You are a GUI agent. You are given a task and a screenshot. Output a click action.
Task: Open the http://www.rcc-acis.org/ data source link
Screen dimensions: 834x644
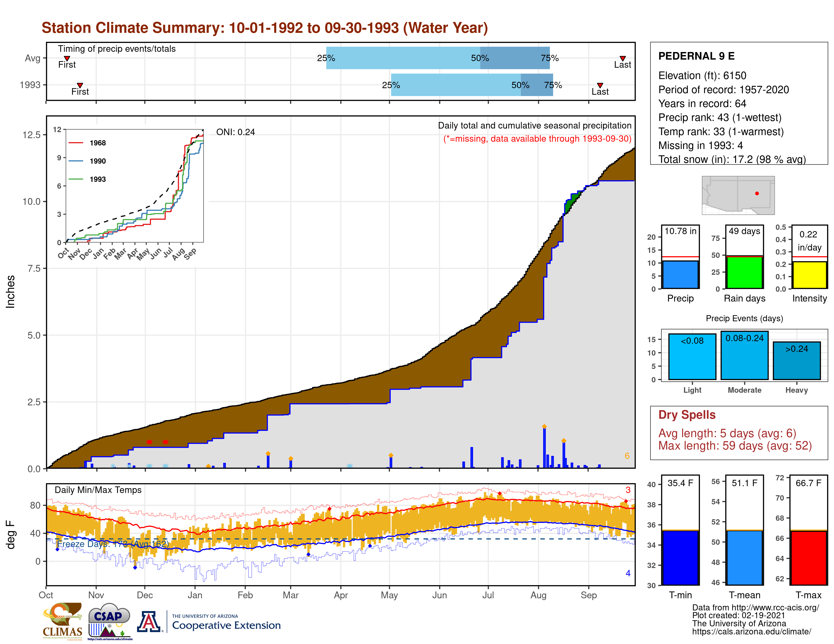[775, 608]
